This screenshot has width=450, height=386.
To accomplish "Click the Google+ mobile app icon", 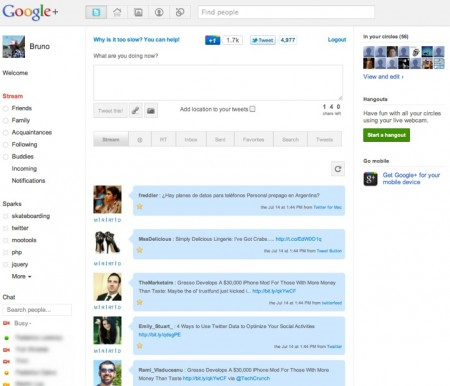I will [370, 179].
